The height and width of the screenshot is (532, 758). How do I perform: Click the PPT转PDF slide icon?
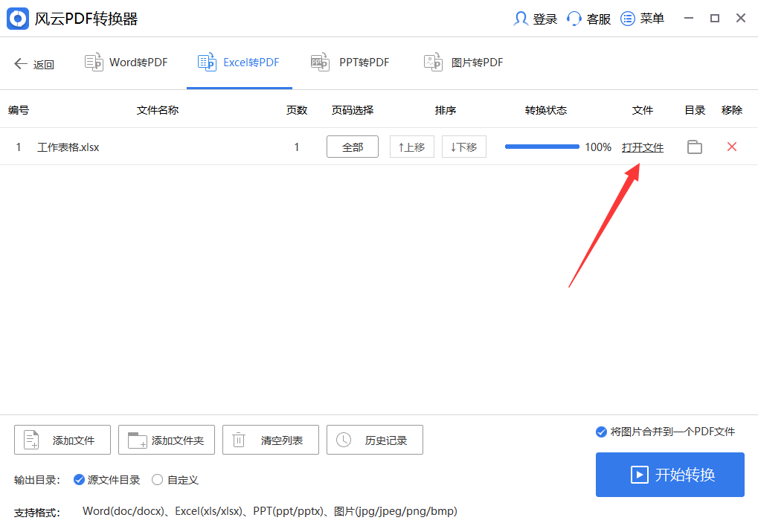[320, 62]
